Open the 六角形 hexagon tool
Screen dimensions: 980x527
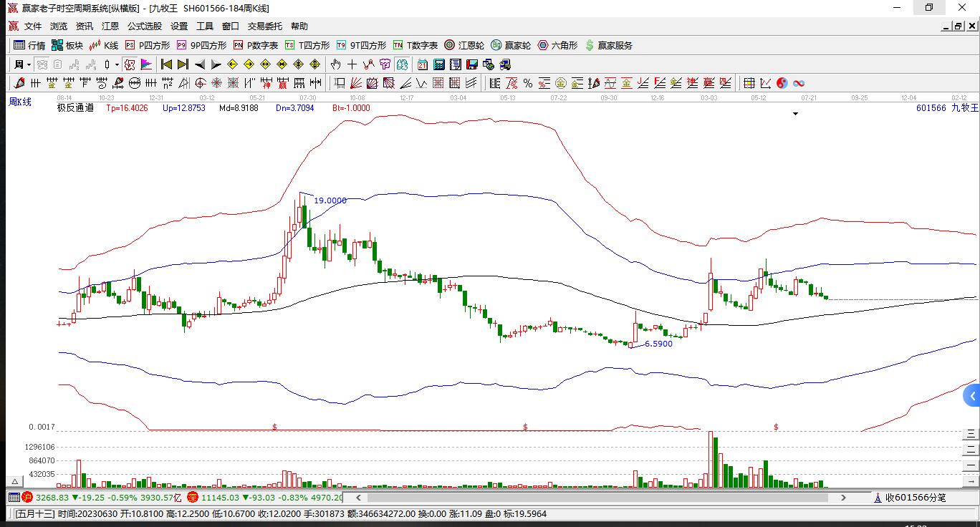click(557, 45)
